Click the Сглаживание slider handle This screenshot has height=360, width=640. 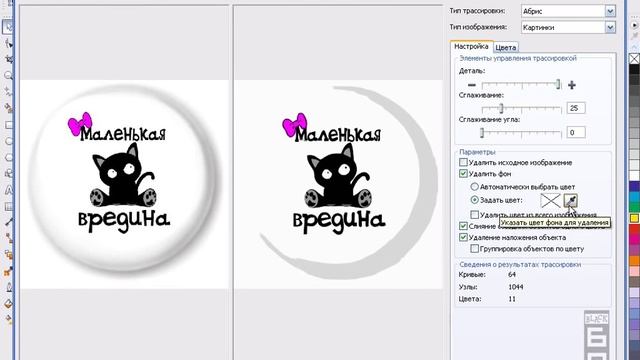pyautogui.click(x=501, y=109)
